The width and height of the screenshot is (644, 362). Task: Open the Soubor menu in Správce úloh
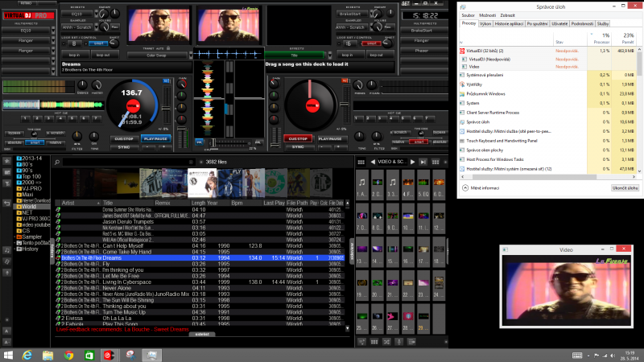point(468,15)
